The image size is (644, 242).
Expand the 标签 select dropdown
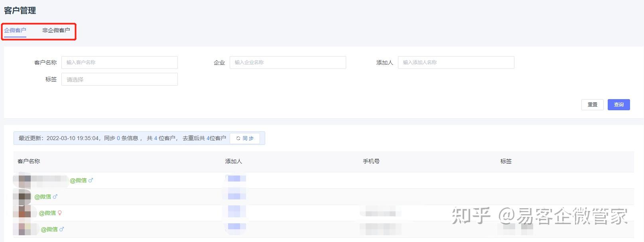119,80
